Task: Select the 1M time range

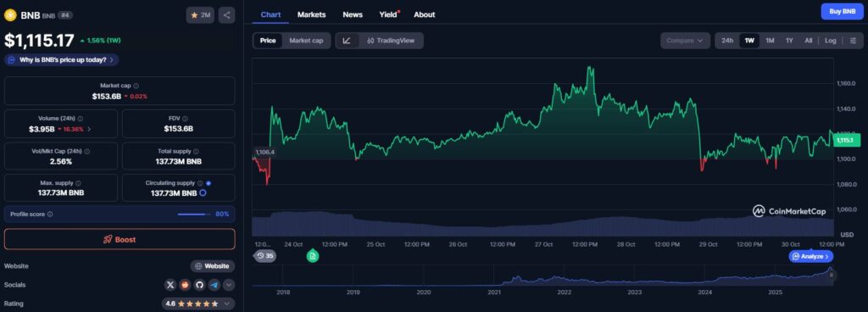Action: pyautogui.click(x=770, y=41)
